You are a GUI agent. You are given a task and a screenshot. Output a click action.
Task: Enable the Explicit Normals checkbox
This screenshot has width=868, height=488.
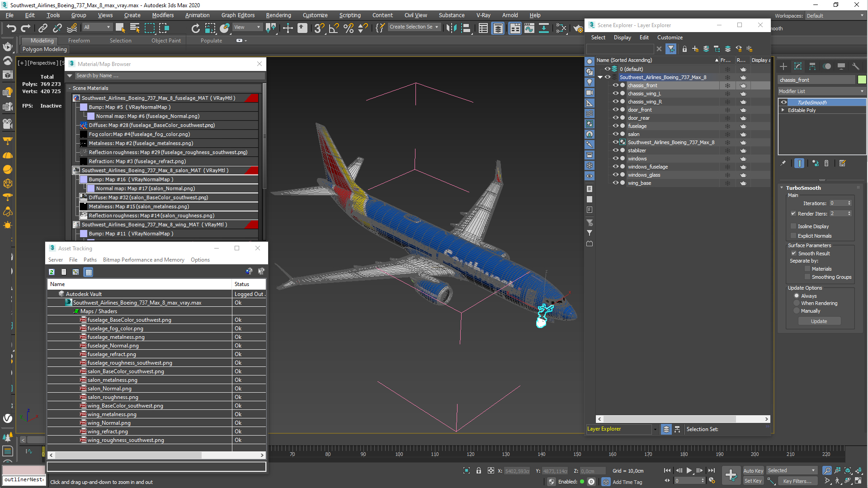pyautogui.click(x=793, y=236)
